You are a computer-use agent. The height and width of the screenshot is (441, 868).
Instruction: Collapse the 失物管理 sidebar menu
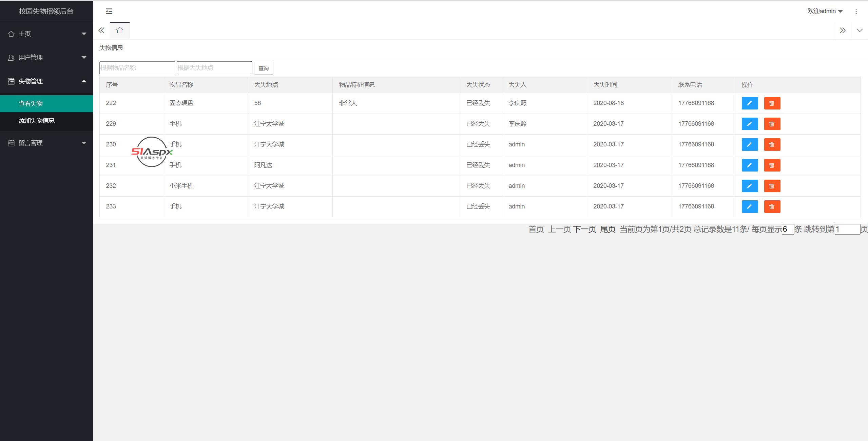tap(46, 81)
